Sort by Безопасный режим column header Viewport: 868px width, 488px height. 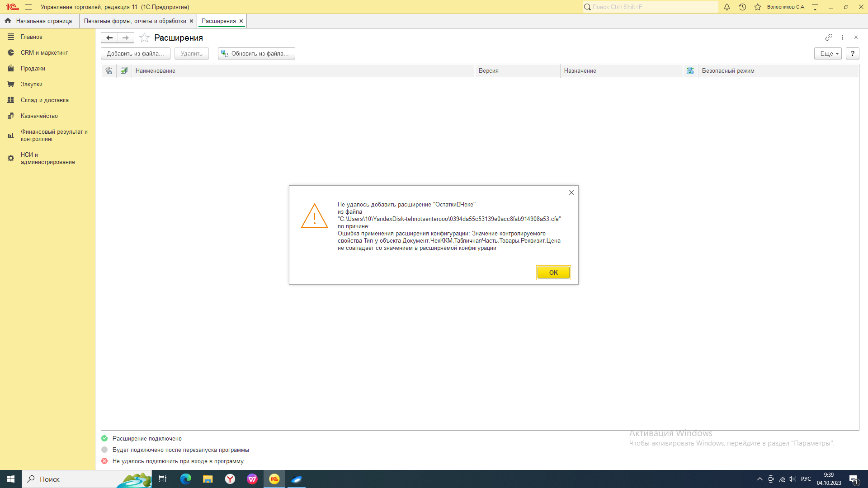tap(778, 70)
